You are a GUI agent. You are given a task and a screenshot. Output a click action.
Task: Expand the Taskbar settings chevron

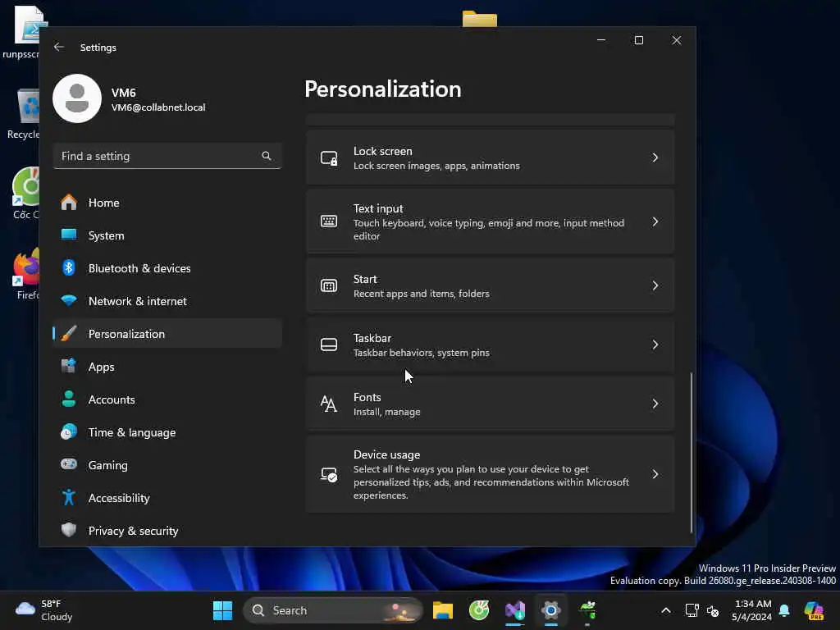(655, 345)
